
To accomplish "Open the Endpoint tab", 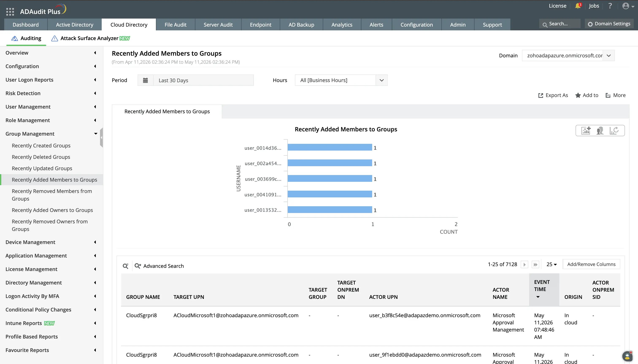I will [260, 24].
